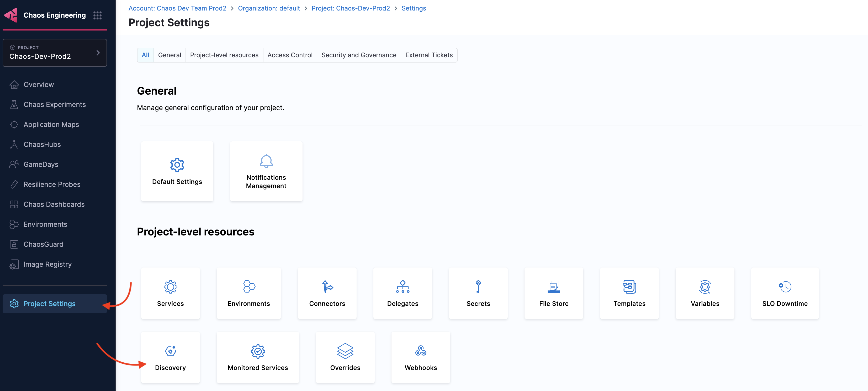Open the File Store tile
The width and height of the screenshot is (868, 391).
point(554,293)
